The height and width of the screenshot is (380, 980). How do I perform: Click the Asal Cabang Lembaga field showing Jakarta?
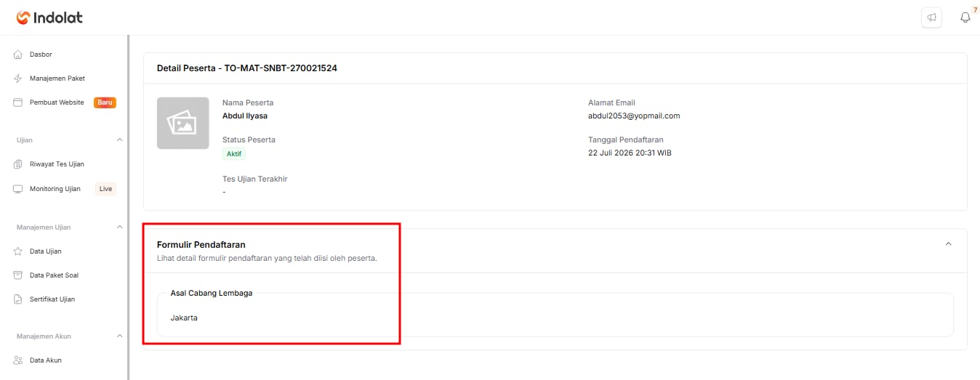click(x=555, y=315)
